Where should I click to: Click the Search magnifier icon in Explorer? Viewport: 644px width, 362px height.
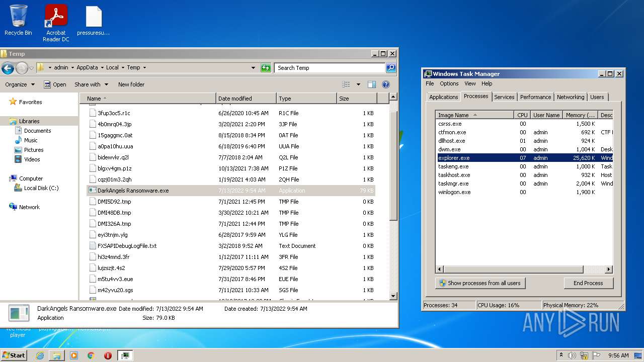[x=390, y=68]
